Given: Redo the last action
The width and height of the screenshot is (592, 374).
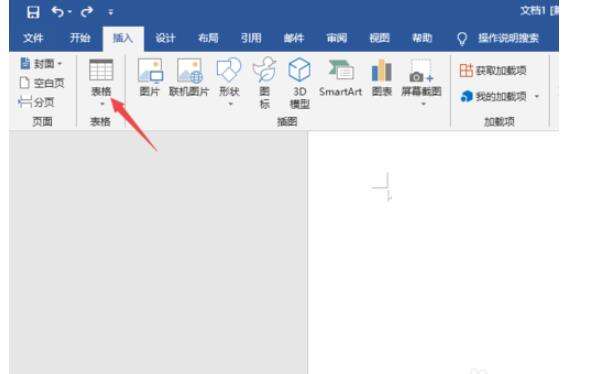Looking at the screenshot, I should pos(86,12).
